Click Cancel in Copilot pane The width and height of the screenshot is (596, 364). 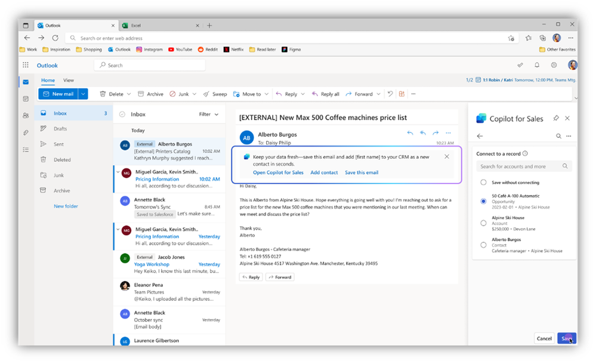544,338
